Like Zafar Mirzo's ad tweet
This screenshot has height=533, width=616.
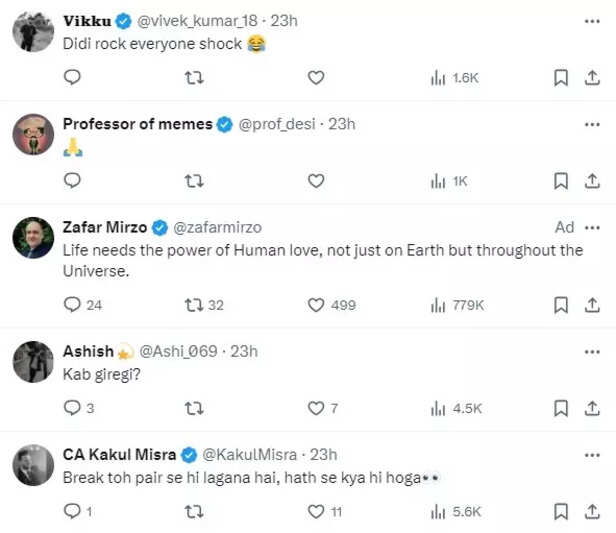point(316,305)
